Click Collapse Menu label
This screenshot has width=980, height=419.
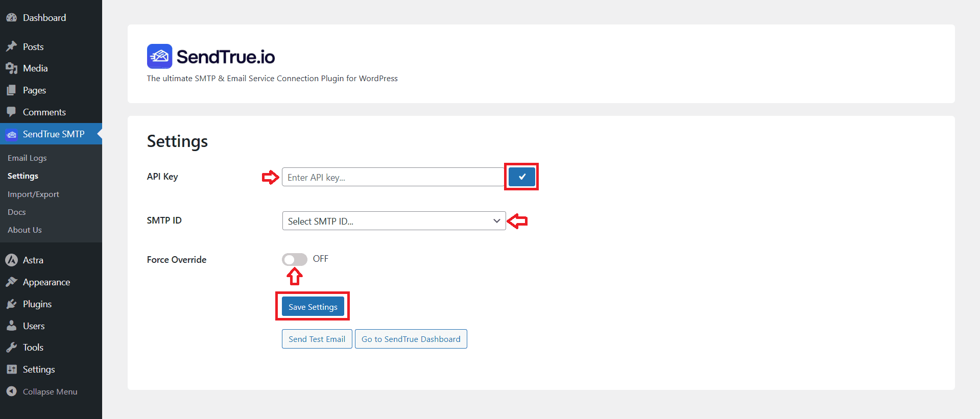[50, 392]
